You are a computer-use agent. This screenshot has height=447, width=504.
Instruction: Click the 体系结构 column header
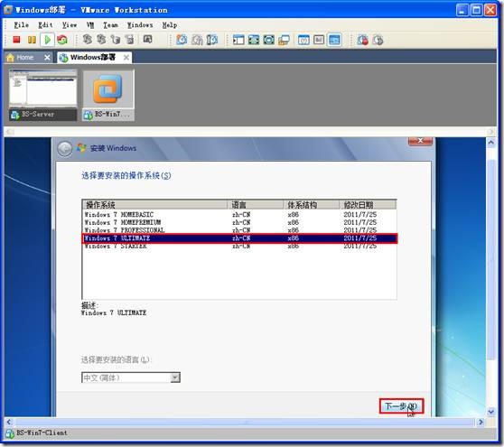click(x=311, y=205)
